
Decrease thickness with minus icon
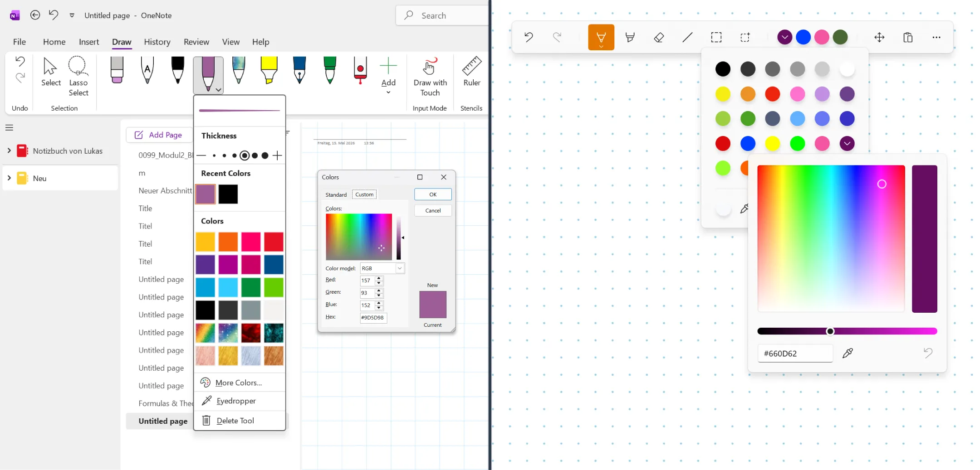202,155
